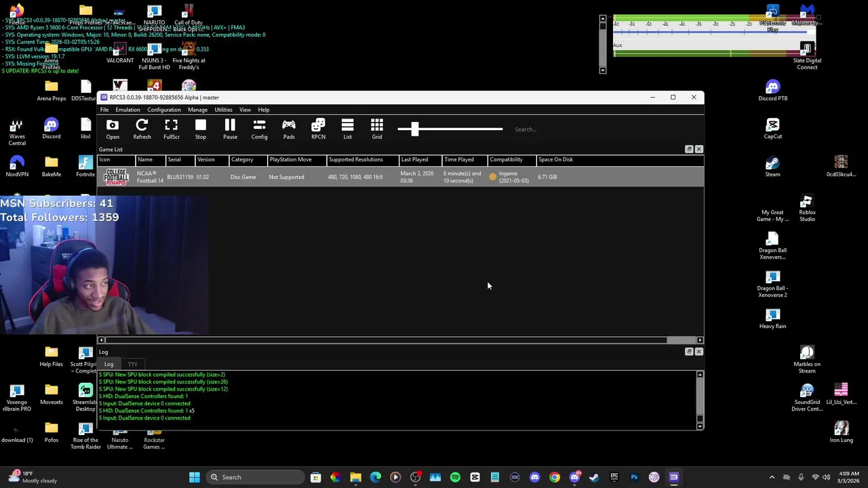Float the Log panel
Viewport: 868px width, 488px height.
point(689,352)
